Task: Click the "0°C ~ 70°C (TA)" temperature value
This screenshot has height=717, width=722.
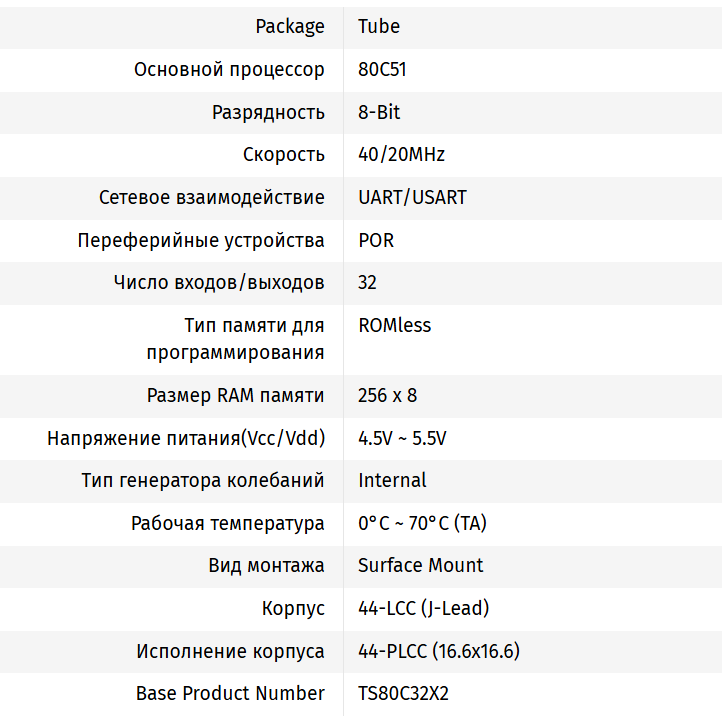Action: 422,523
